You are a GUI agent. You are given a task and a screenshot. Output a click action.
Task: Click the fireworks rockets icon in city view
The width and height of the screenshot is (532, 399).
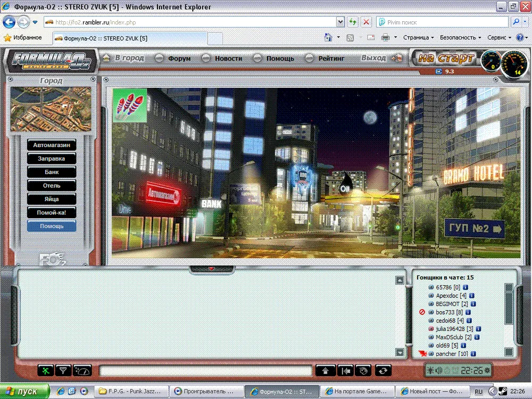point(130,105)
